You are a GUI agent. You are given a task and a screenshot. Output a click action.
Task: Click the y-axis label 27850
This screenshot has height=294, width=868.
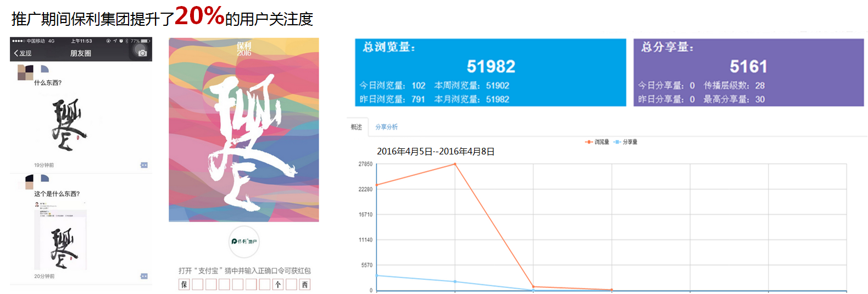[365, 164]
